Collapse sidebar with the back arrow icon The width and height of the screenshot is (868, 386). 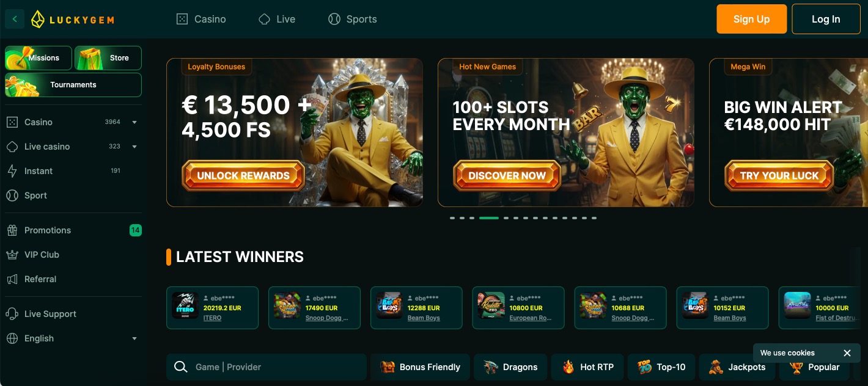click(x=15, y=19)
